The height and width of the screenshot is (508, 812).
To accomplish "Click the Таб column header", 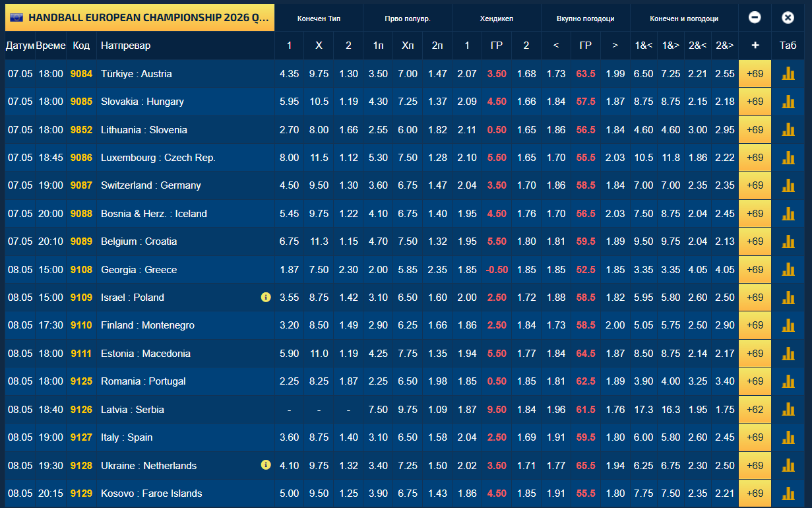I will tap(788, 46).
